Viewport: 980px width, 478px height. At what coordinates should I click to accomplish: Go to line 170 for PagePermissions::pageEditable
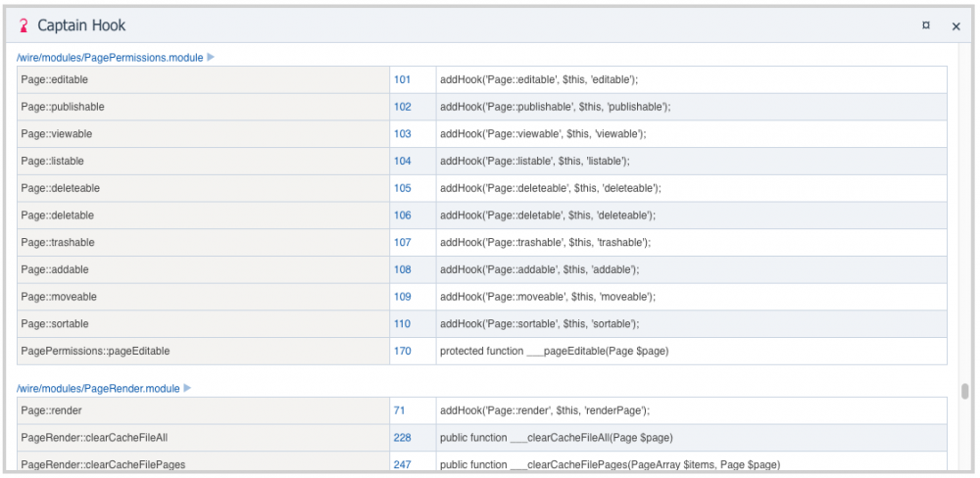tap(402, 351)
